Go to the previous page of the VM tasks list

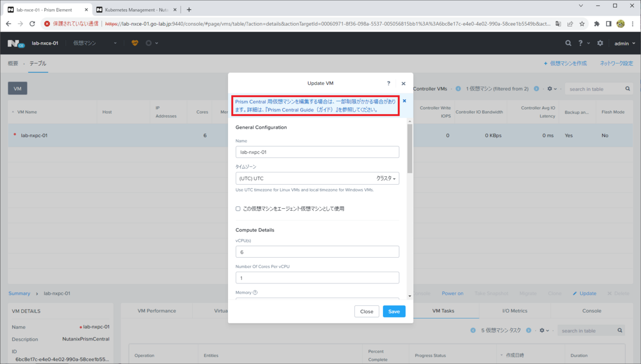click(473, 330)
